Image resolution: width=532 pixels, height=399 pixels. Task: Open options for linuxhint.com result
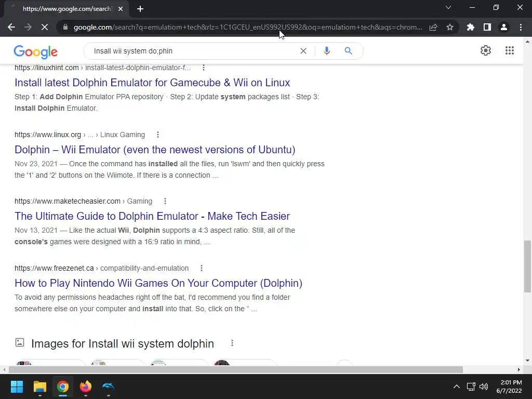204,68
